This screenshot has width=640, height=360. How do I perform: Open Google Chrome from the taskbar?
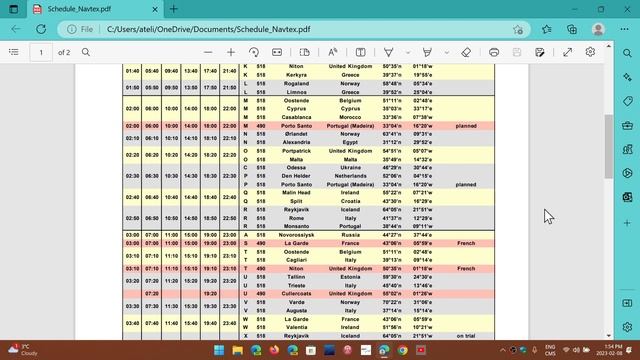pos(402,350)
